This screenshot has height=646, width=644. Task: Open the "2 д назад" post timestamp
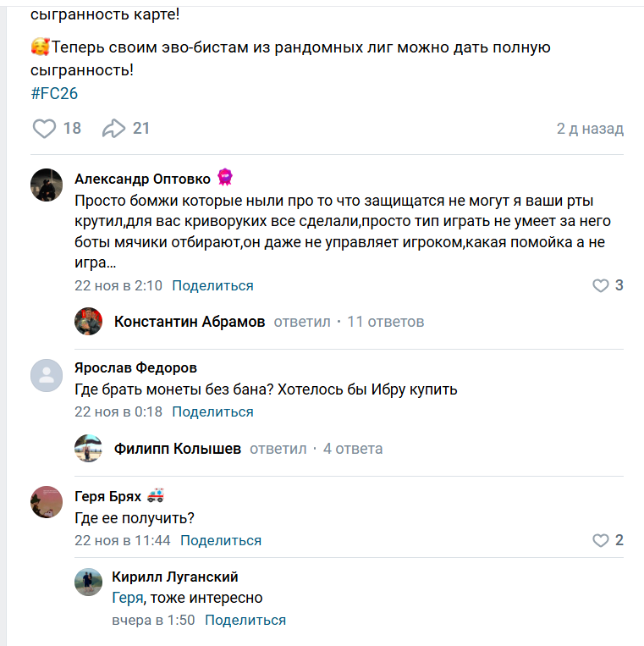[x=590, y=129]
